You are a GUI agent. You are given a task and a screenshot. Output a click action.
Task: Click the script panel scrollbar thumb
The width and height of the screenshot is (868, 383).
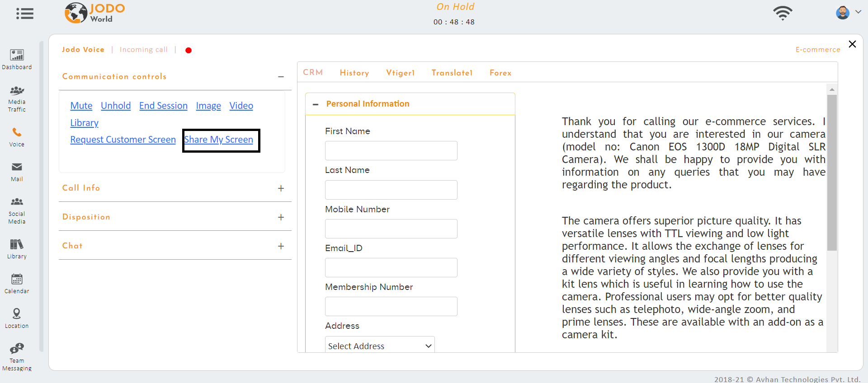[x=832, y=173]
